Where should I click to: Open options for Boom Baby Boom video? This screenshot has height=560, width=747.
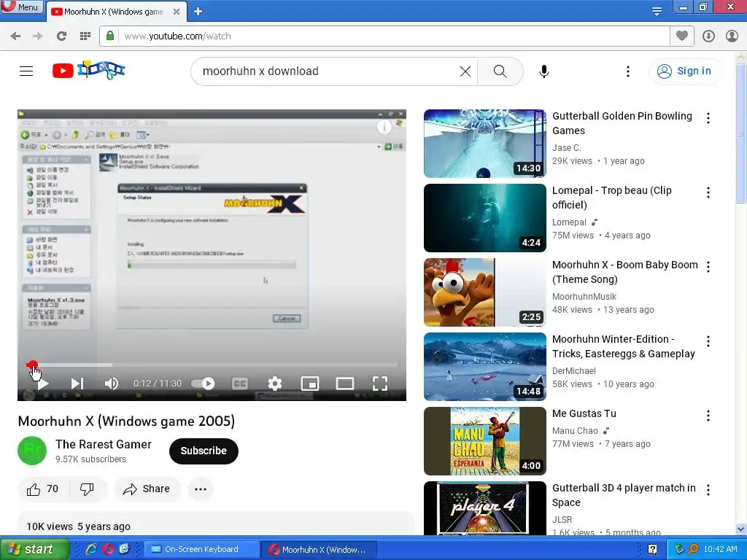click(708, 267)
